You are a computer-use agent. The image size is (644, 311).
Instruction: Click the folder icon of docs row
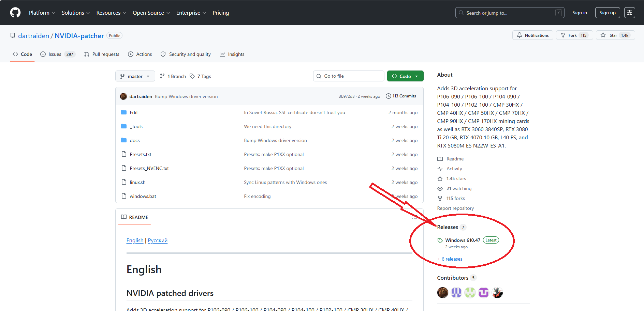coord(124,140)
